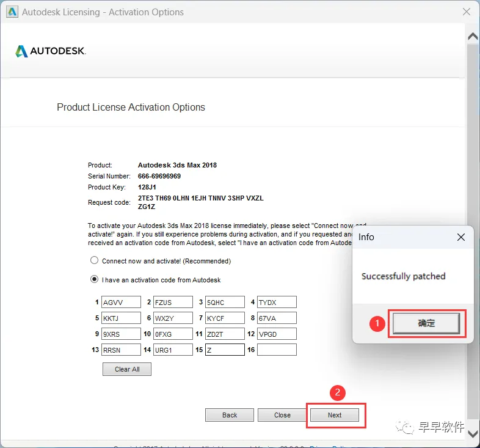Image resolution: width=480 pixels, height=448 pixels.
Task: Click activation code field 13 containing RRSN
Action: (x=122, y=350)
